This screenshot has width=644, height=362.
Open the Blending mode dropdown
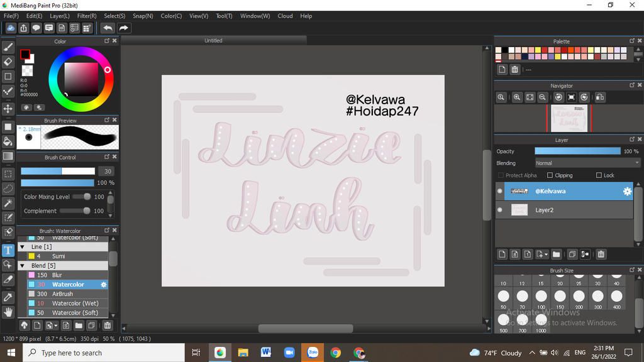587,163
